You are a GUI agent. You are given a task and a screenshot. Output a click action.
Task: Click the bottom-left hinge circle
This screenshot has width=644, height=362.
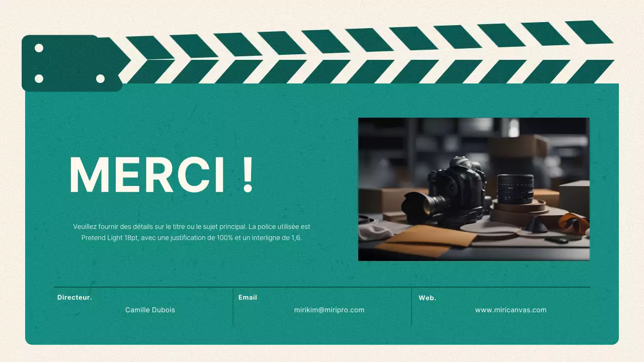(x=38, y=78)
